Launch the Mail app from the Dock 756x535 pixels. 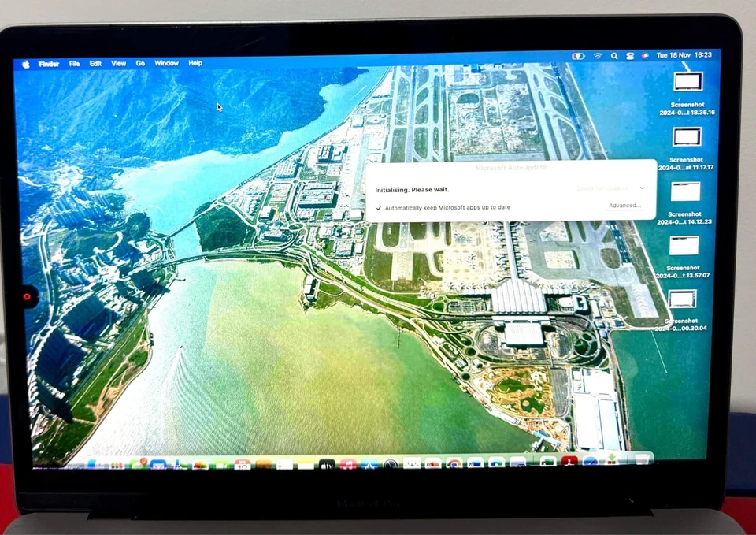point(158,466)
